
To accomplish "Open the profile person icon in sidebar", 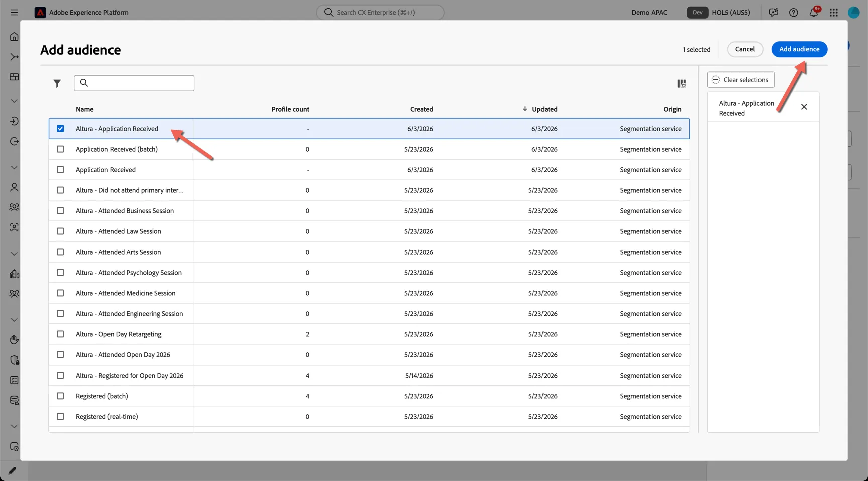I will tap(14, 187).
